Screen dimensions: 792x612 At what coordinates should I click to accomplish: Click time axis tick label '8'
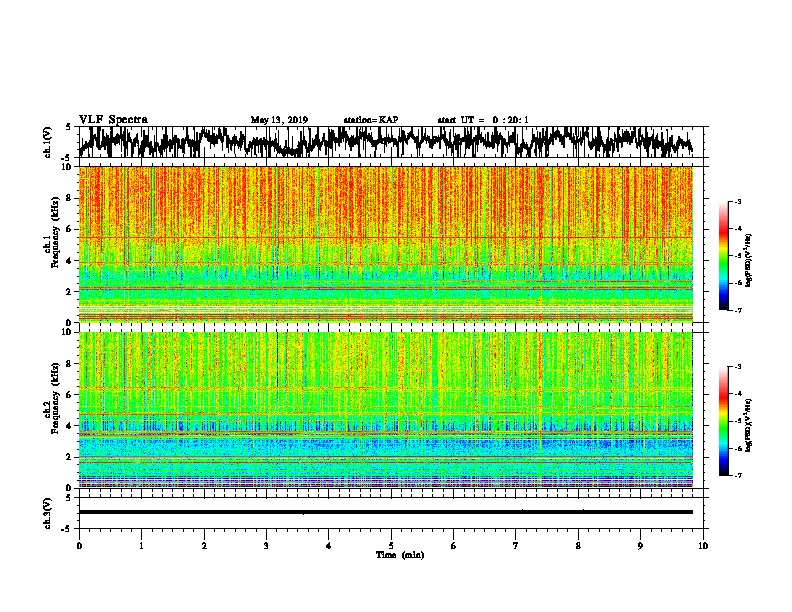tap(578, 546)
